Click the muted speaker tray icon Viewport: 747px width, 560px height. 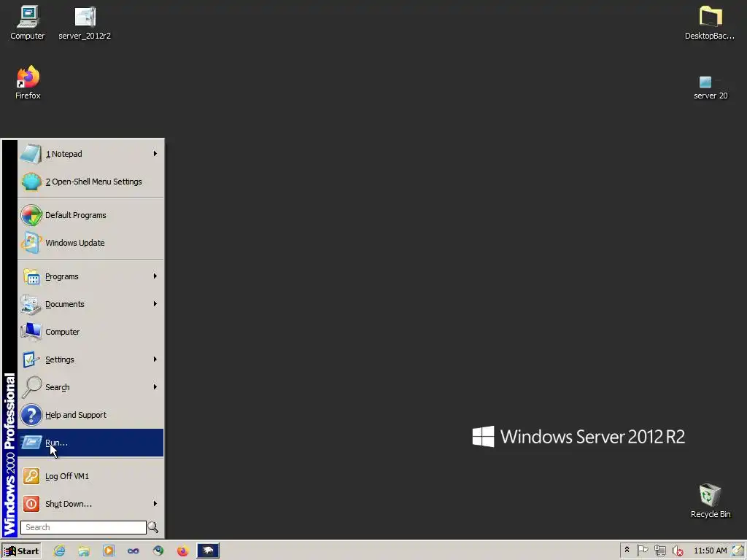(677, 551)
